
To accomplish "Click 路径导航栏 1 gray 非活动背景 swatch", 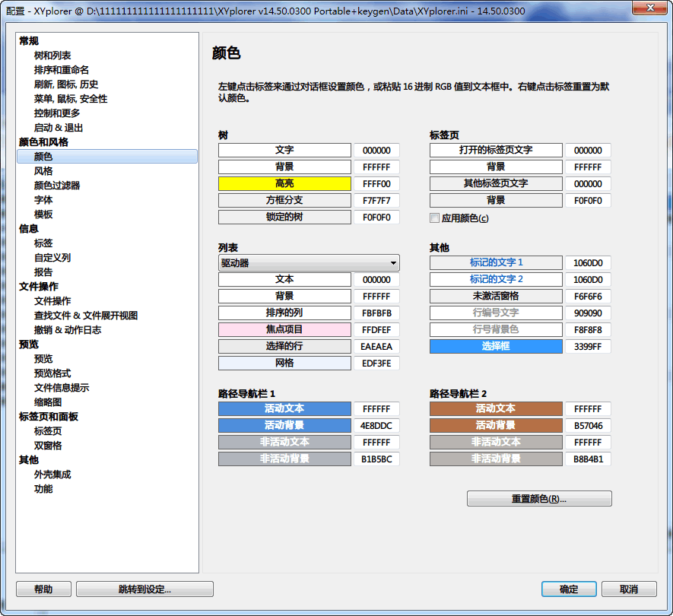I will coord(284,459).
